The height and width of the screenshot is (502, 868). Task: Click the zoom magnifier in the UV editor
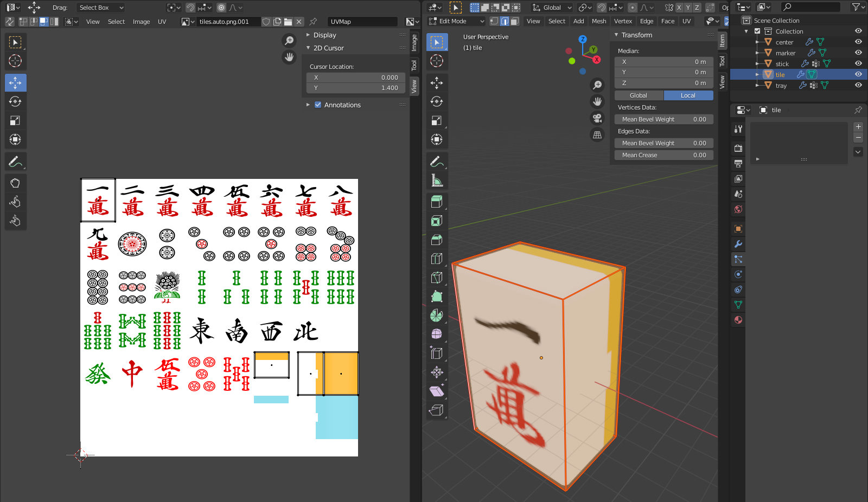coord(290,40)
